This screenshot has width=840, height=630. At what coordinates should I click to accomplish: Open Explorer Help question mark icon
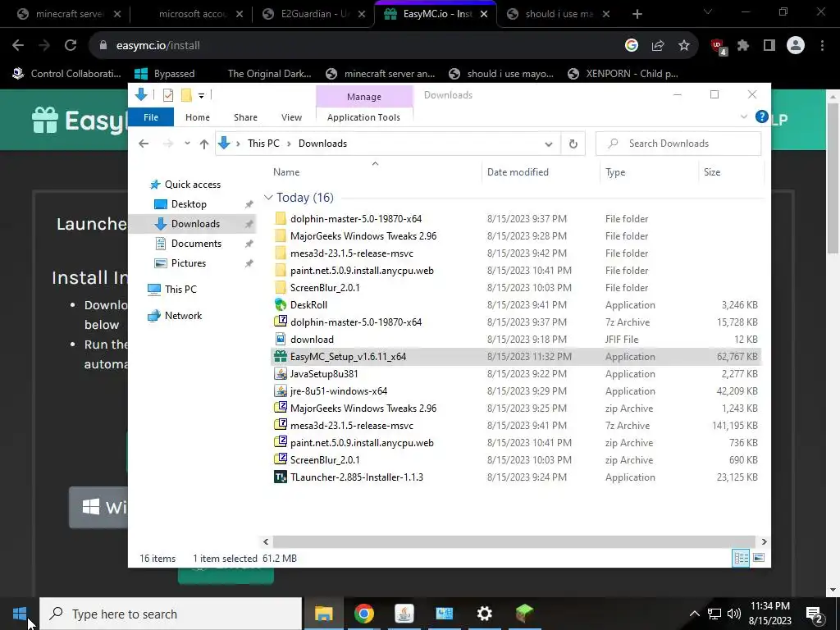761,116
